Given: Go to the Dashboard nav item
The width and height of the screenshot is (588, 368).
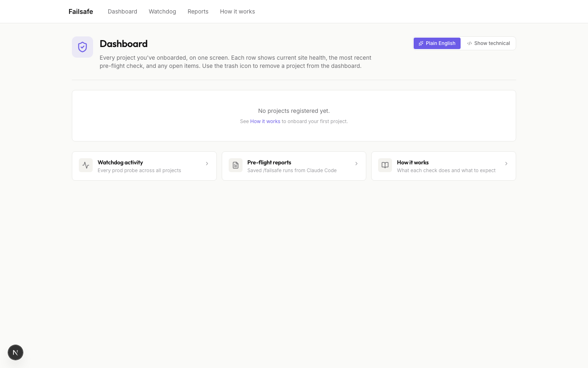Looking at the screenshot, I should pos(122,11).
